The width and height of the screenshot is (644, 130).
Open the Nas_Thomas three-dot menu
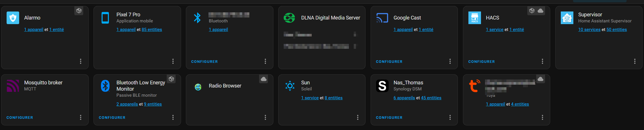(450, 117)
